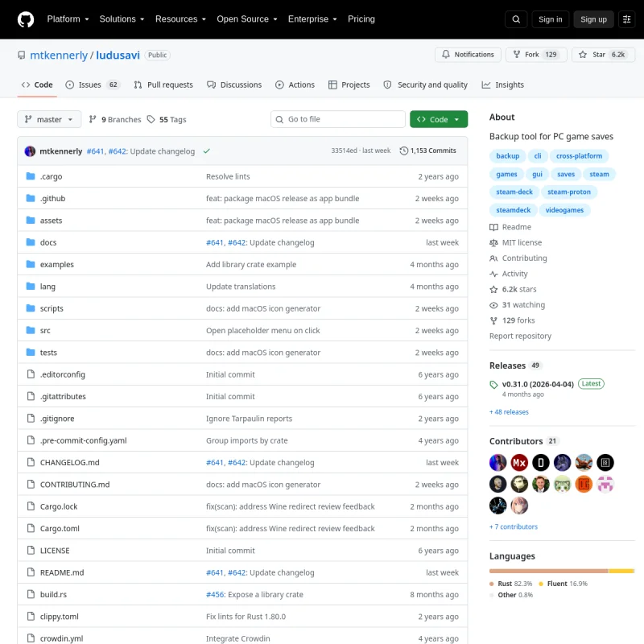Open the + 7 contributors link
Image resolution: width=644 pixels, height=644 pixels.
(x=514, y=526)
